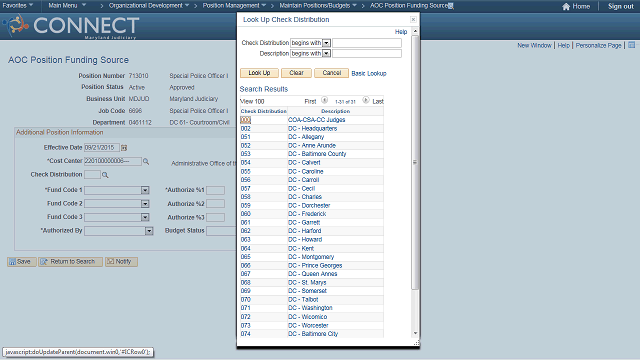Screen dimensions: 640x360
Task: Open the Effective Date calendar picker
Action: click(124, 148)
